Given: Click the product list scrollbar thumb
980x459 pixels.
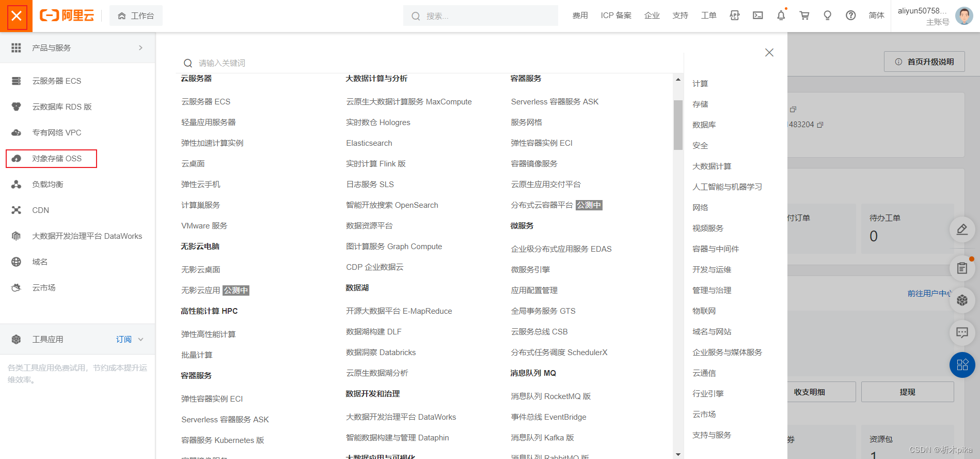Looking at the screenshot, I should (x=678, y=125).
